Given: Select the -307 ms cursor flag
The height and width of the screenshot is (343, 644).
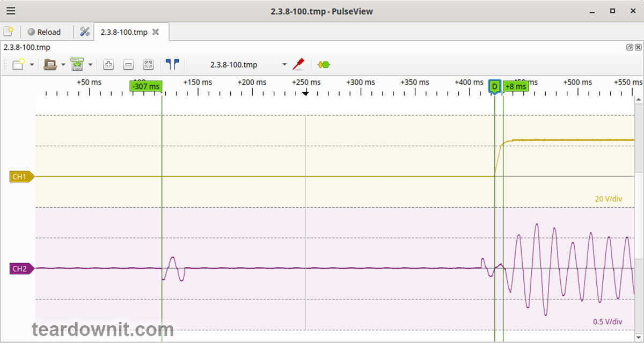Looking at the screenshot, I should (x=146, y=86).
